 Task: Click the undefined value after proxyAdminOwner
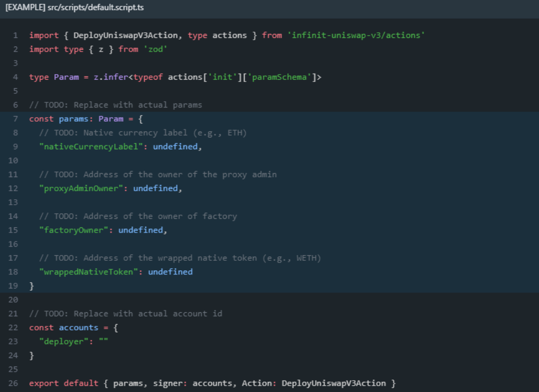pos(156,188)
